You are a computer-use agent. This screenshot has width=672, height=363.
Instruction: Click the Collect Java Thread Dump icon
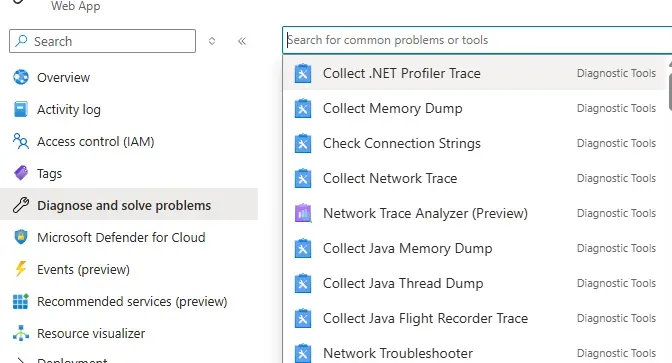(303, 283)
